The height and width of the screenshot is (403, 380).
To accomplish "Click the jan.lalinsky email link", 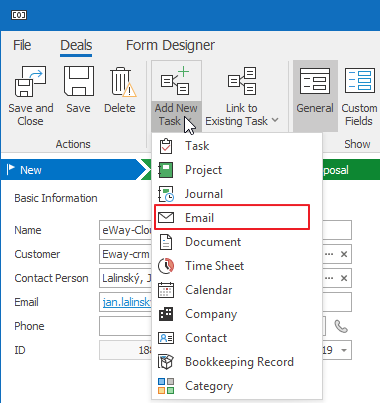I will (x=127, y=302).
